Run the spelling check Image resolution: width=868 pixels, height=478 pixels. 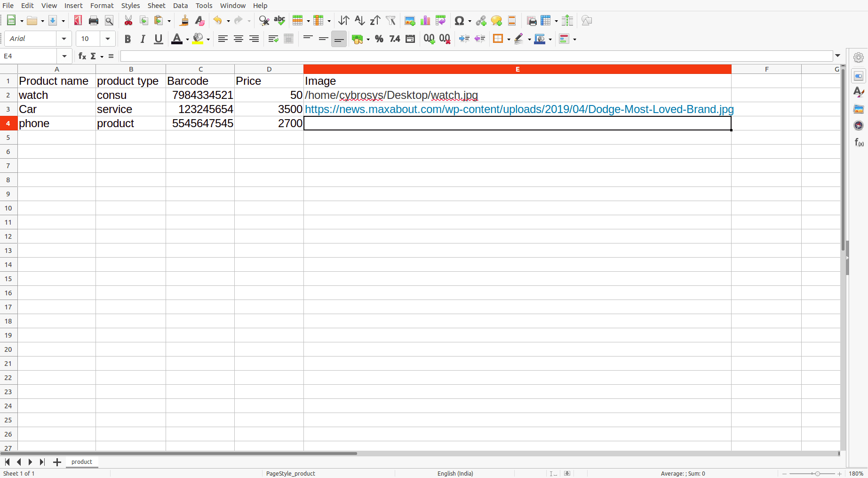tap(279, 20)
